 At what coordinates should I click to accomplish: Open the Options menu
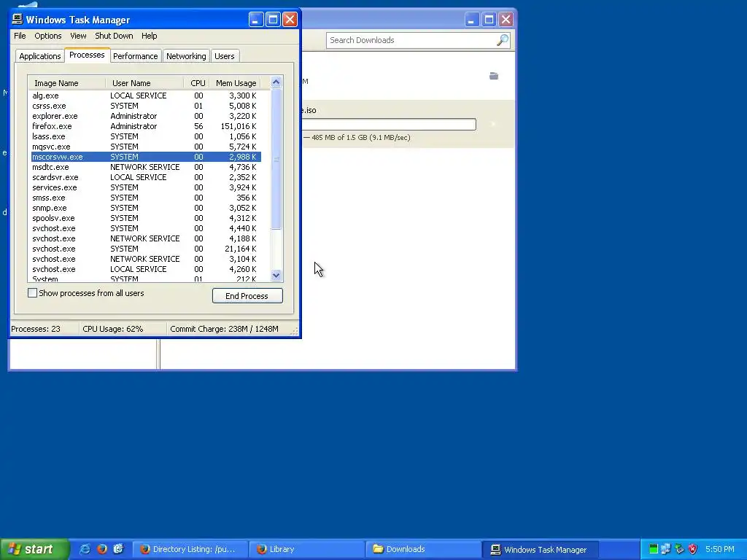[47, 36]
